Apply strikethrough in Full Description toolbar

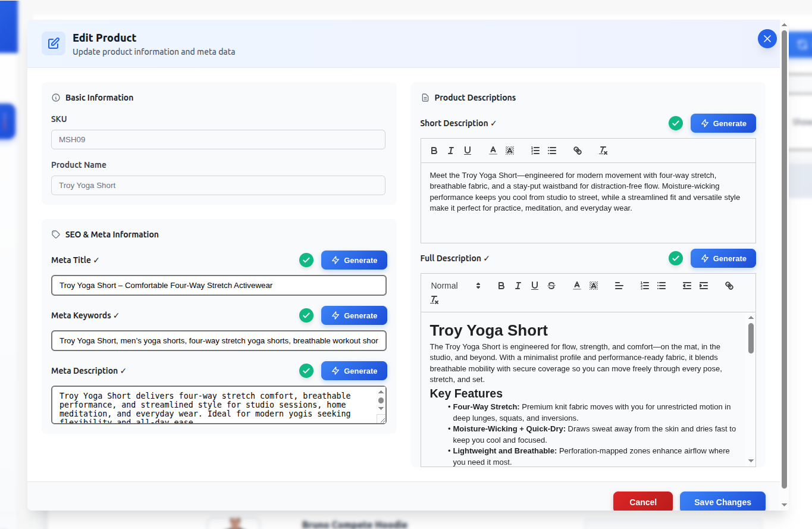point(551,286)
